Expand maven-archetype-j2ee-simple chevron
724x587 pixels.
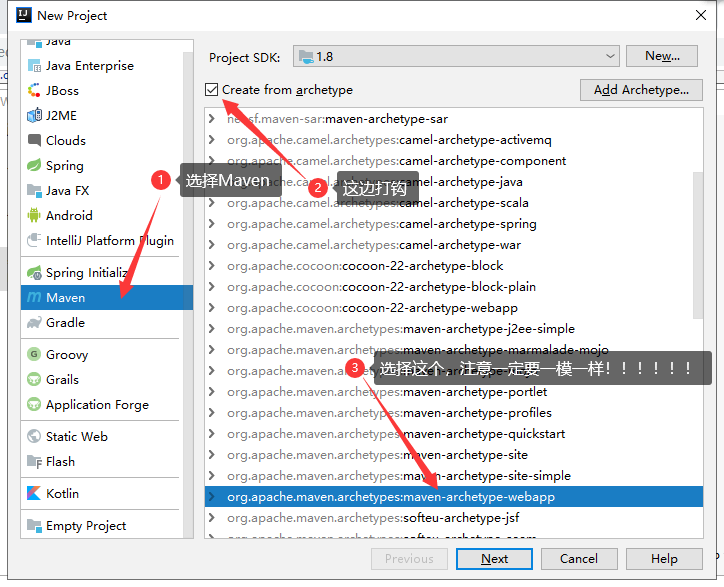coord(212,329)
